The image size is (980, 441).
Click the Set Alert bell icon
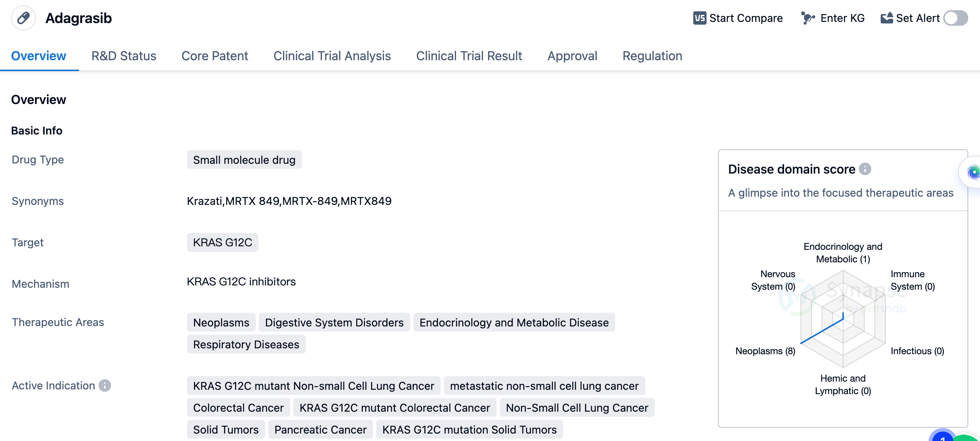coord(887,18)
